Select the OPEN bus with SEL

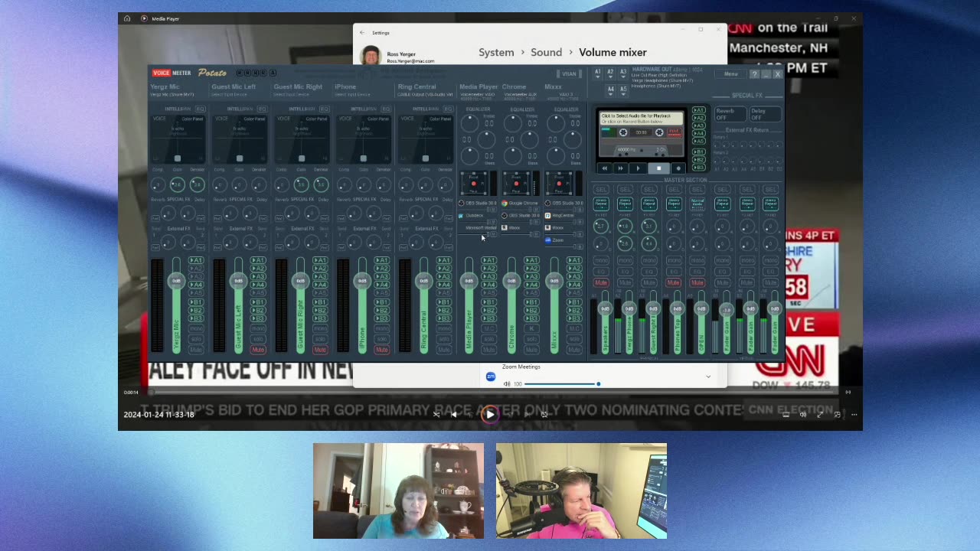click(697, 190)
